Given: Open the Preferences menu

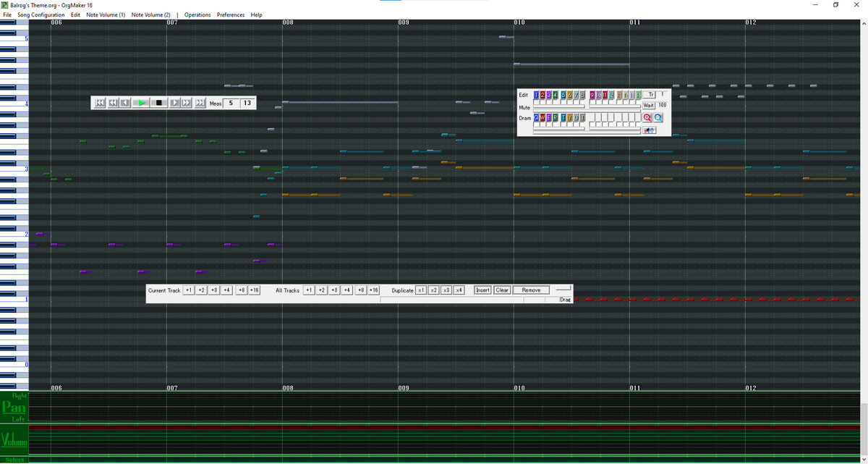Looking at the screenshot, I should [x=231, y=14].
